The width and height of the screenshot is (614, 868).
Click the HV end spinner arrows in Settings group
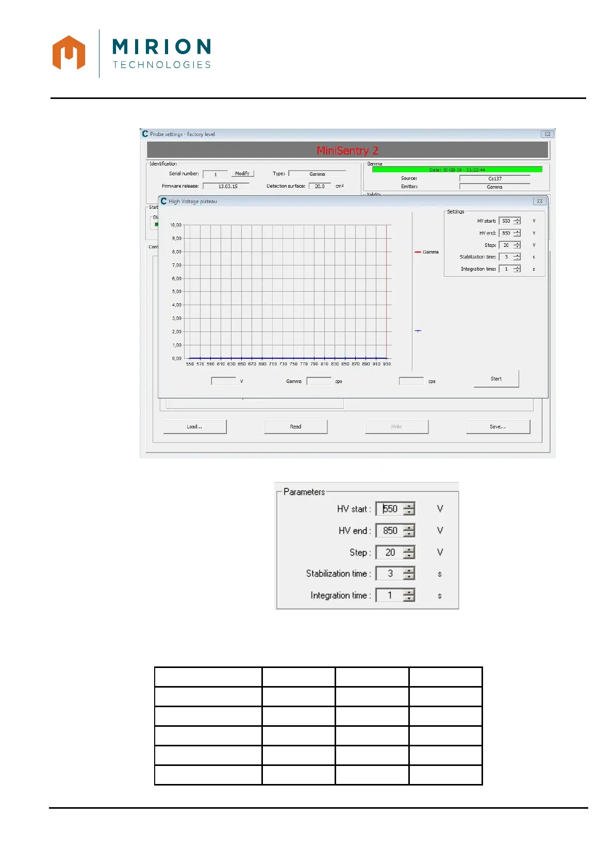pyautogui.click(x=517, y=233)
